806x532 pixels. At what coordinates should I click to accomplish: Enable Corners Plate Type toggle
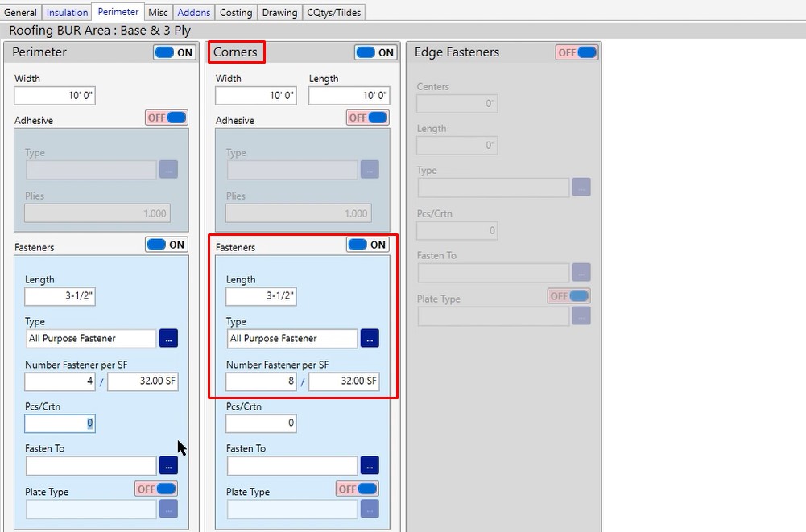pos(358,489)
